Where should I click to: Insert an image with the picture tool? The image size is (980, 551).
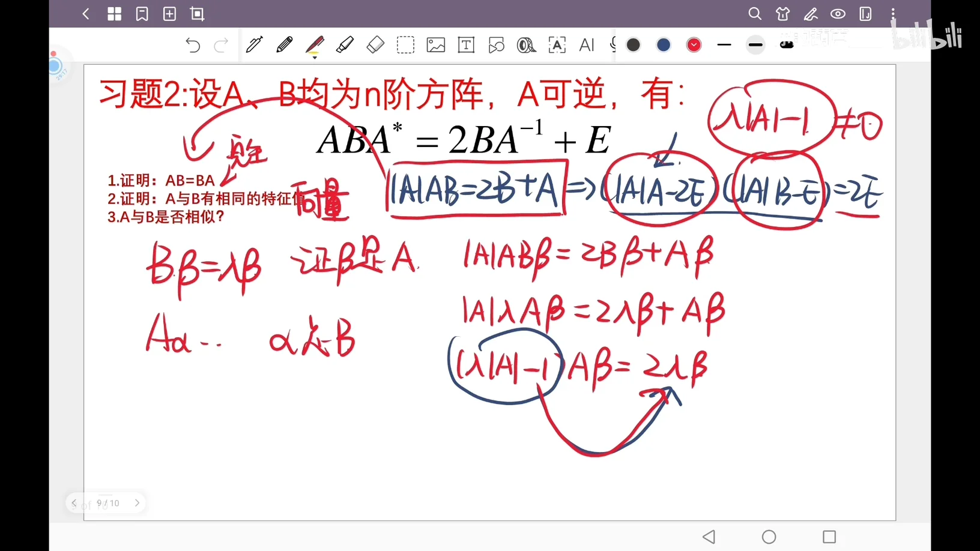435,45
